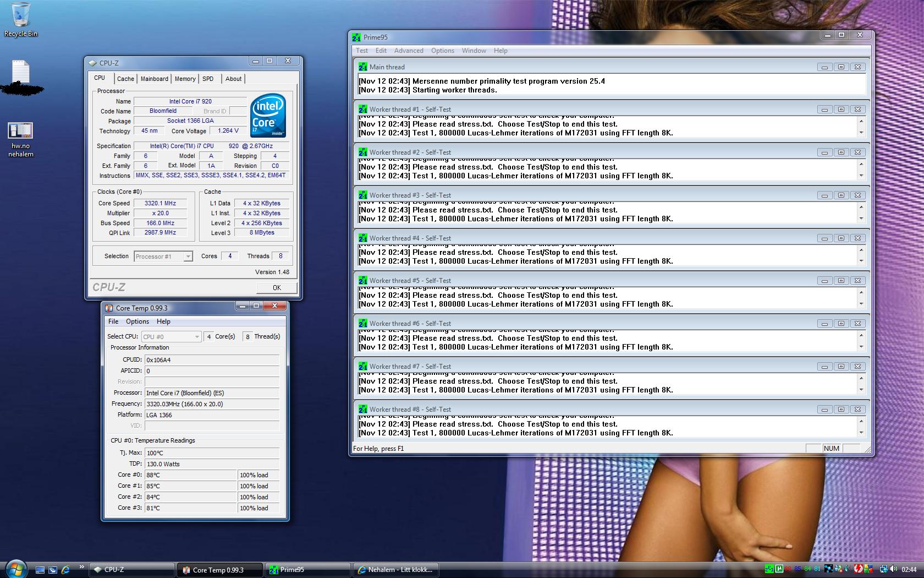The image size is (924, 578).
Task: Open the Advanced menu in Prime95
Action: [409, 51]
